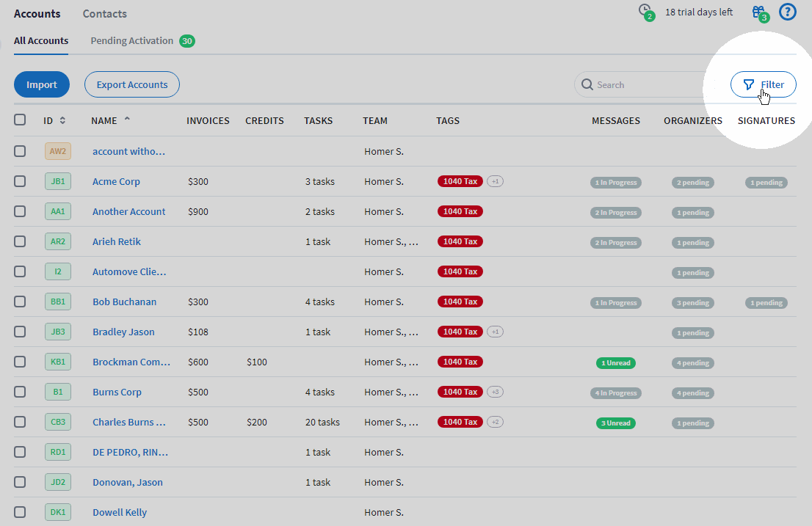Click the 1 Unread badge on Brockman row

coord(615,362)
